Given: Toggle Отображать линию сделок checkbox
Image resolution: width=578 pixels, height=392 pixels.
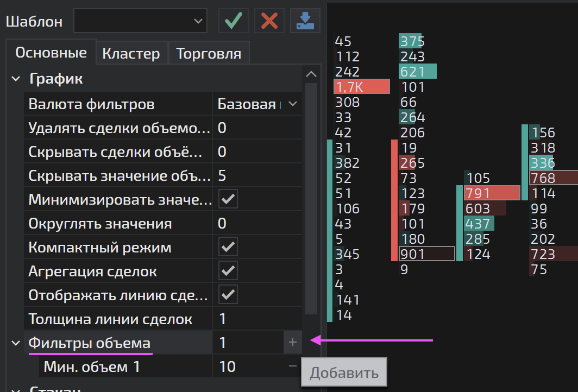Looking at the screenshot, I should [228, 295].
